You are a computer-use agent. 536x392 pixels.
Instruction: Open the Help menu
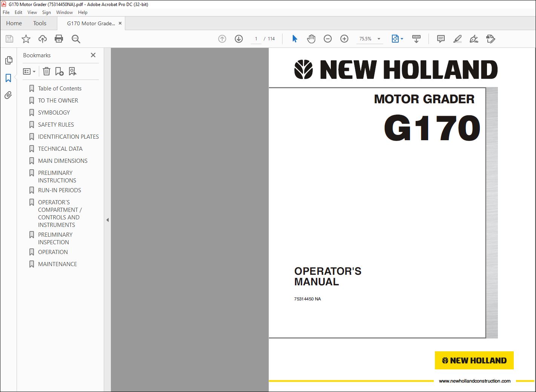click(x=83, y=12)
